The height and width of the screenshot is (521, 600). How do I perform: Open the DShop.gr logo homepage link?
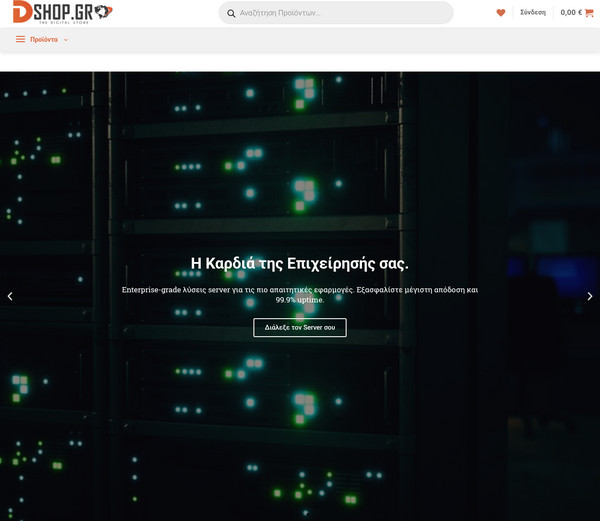coord(62,12)
